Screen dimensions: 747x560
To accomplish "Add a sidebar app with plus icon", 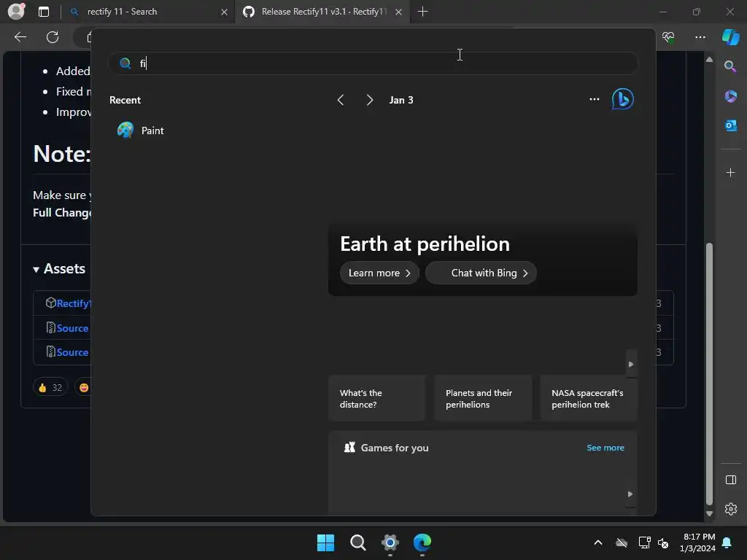I will [730, 172].
